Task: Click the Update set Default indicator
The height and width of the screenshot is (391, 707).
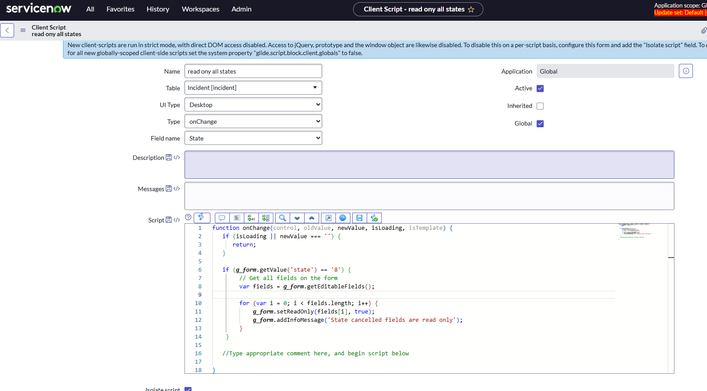Action: [x=680, y=13]
